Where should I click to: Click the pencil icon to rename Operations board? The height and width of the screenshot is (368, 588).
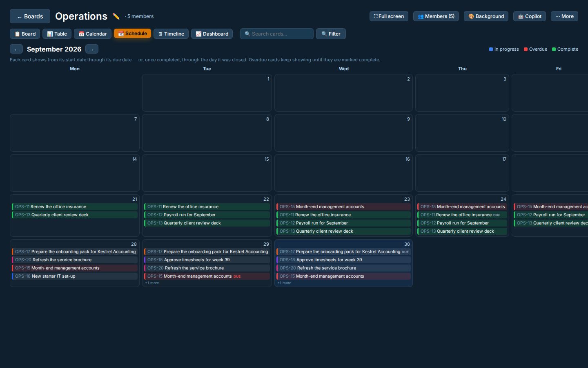click(x=116, y=16)
